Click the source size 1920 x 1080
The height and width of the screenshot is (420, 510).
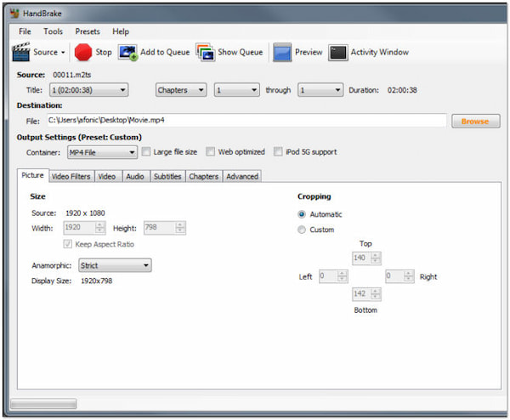point(85,213)
